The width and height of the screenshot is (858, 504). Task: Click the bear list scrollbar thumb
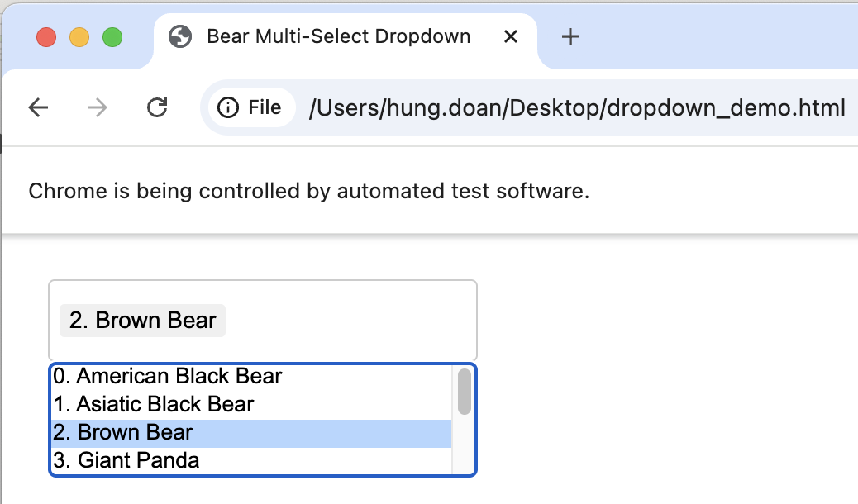pyautogui.click(x=465, y=391)
